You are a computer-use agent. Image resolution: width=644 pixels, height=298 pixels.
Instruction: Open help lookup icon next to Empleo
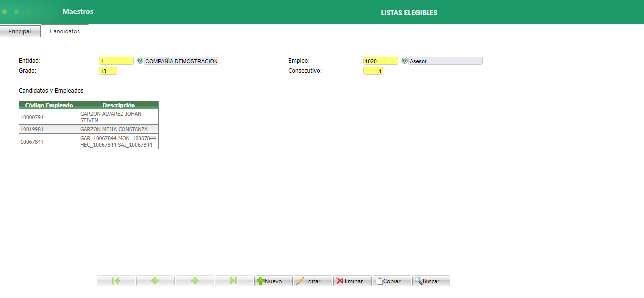[404, 61]
